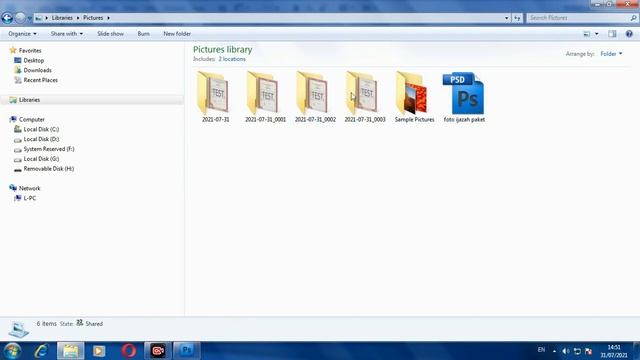The width and height of the screenshot is (640, 360).
Task: Refresh the current folder view
Action: coord(517,18)
